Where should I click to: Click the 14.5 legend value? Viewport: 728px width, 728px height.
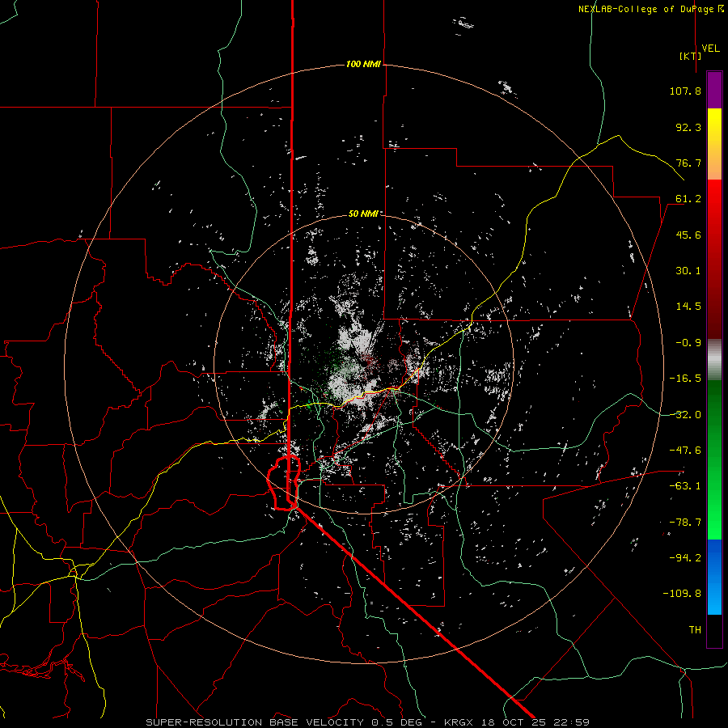[688, 307]
